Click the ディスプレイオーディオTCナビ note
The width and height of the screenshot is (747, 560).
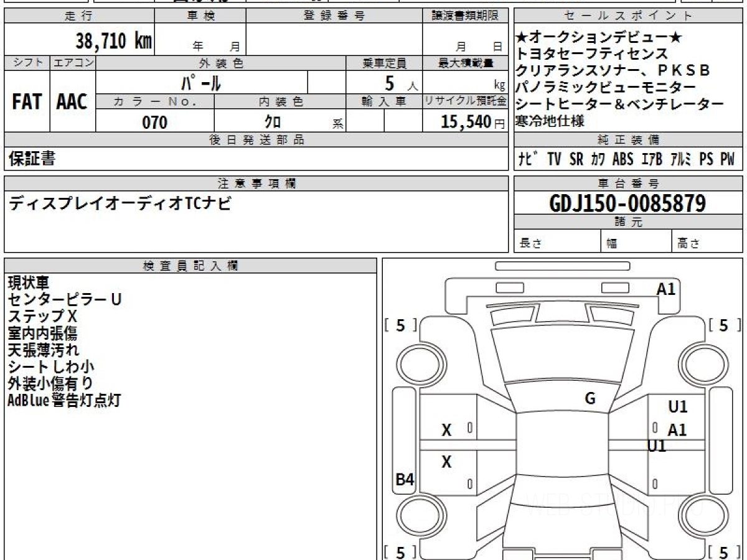(x=120, y=203)
